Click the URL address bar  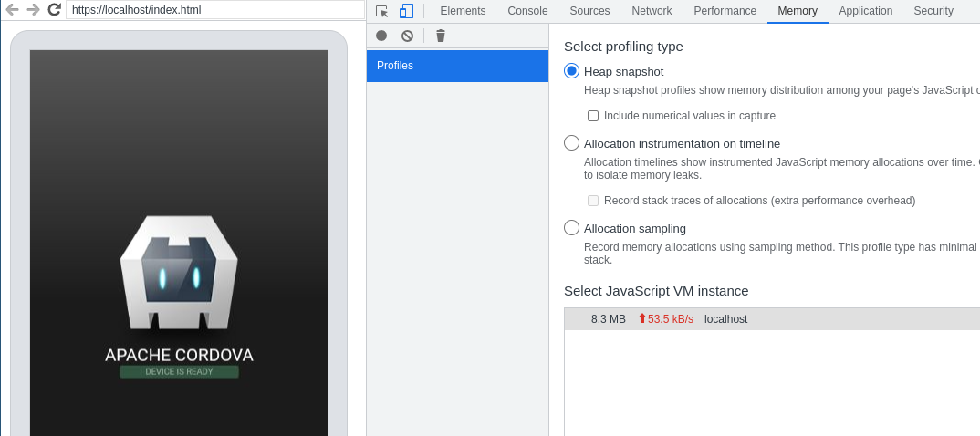pyautogui.click(x=215, y=10)
